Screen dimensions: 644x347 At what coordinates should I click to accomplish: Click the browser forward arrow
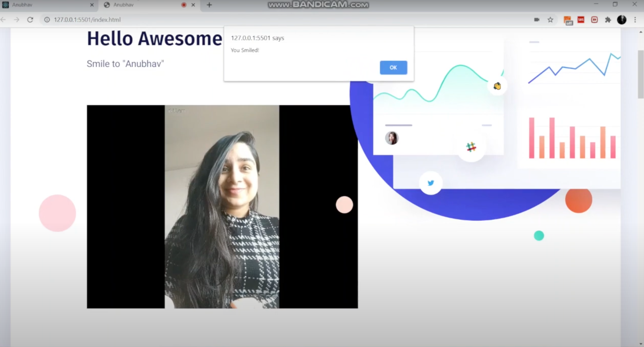pyautogui.click(x=16, y=19)
